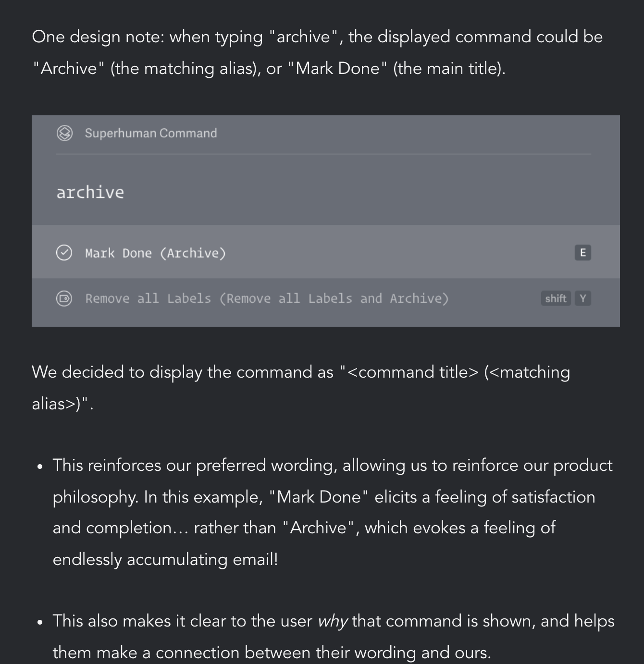Click the "(the main title)." phrase
Screen dimensions: 644x664
click(x=449, y=68)
